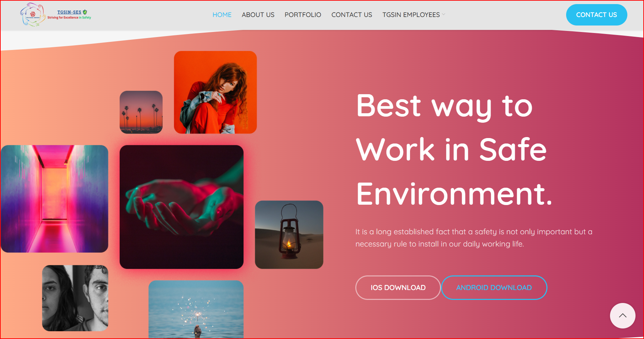
Task: Open the black and white faces photo
Action: 75,298
